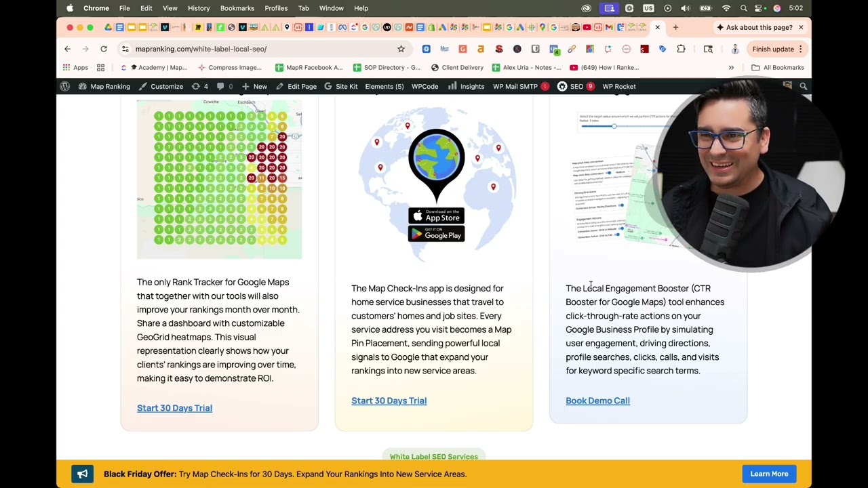Screen dimensions: 868x488
Task: Click the megaphone icon in offer banner
Action: tap(82, 474)
